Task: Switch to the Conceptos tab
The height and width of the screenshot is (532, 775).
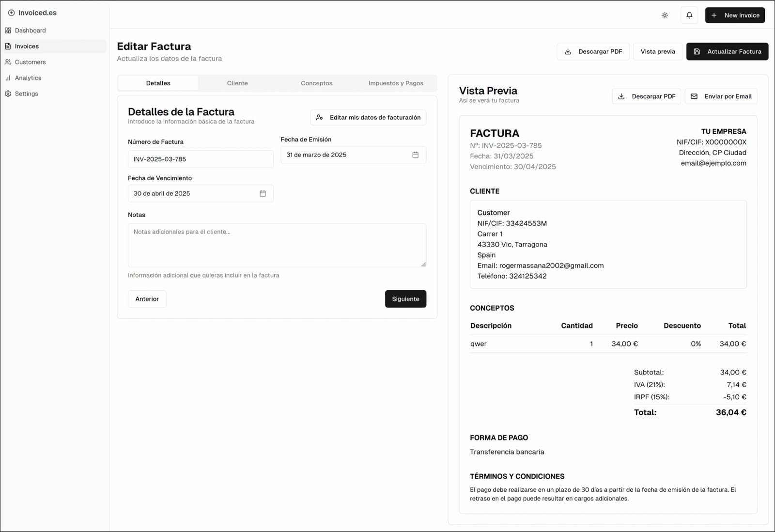Action: tap(316, 83)
